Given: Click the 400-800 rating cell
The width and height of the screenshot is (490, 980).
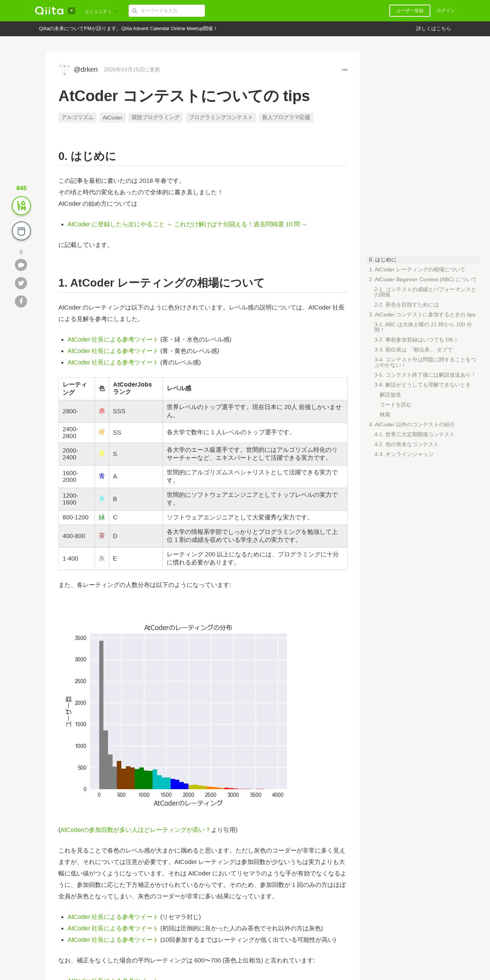Looking at the screenshot, I should point(77,536).
